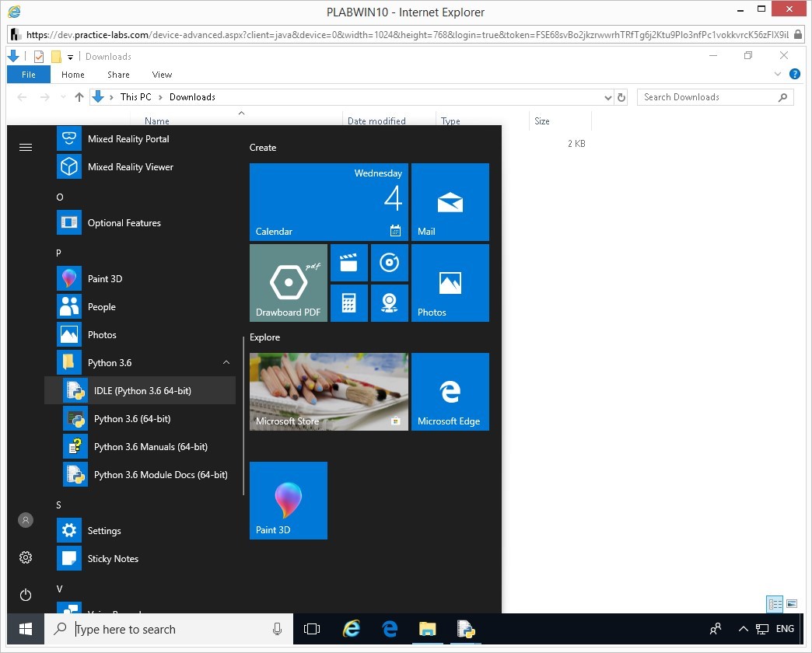
Task: Open the File tab in Explorer
Action: (x=29, y=75)
